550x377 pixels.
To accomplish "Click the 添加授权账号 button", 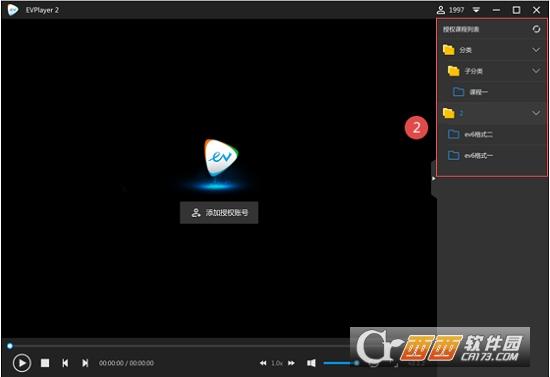I will coord(219,213).
